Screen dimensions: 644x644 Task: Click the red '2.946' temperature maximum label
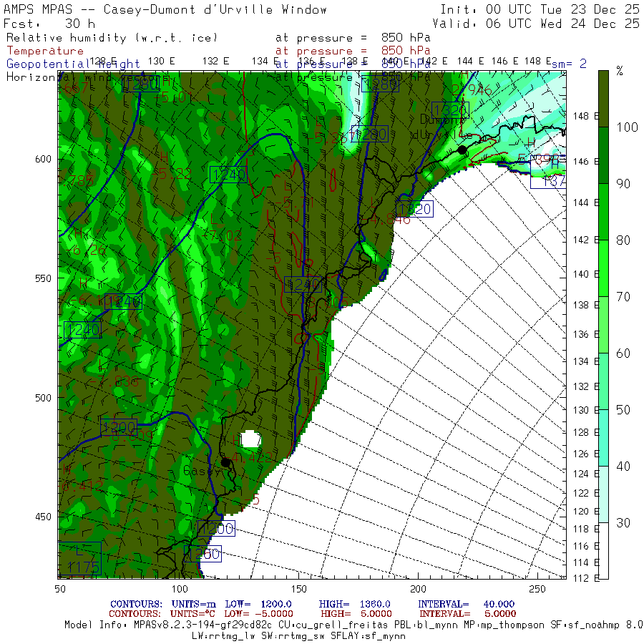point(472,90)
